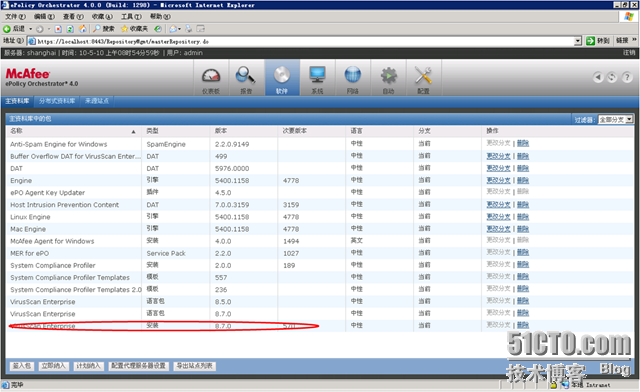Screen dimensions: 640x392
Task: Click Delete link in Mac Engine row
Action: click(523, 229)
